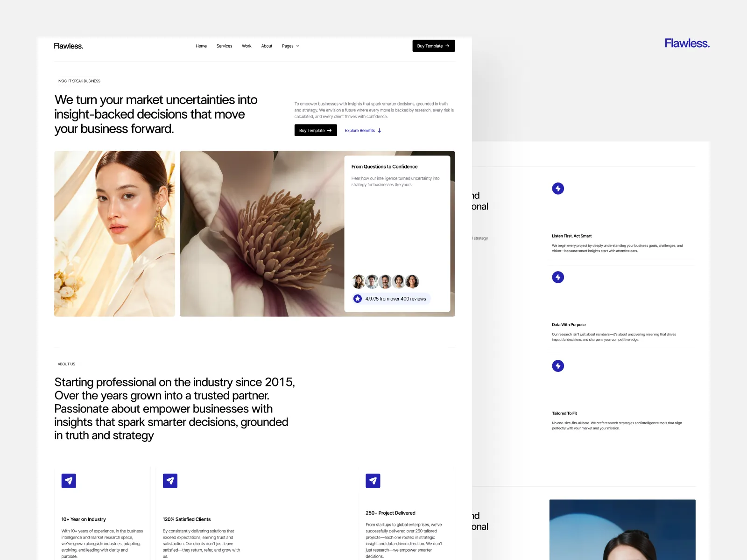Click the 250+ Project Delivered heading

(390, 513)
